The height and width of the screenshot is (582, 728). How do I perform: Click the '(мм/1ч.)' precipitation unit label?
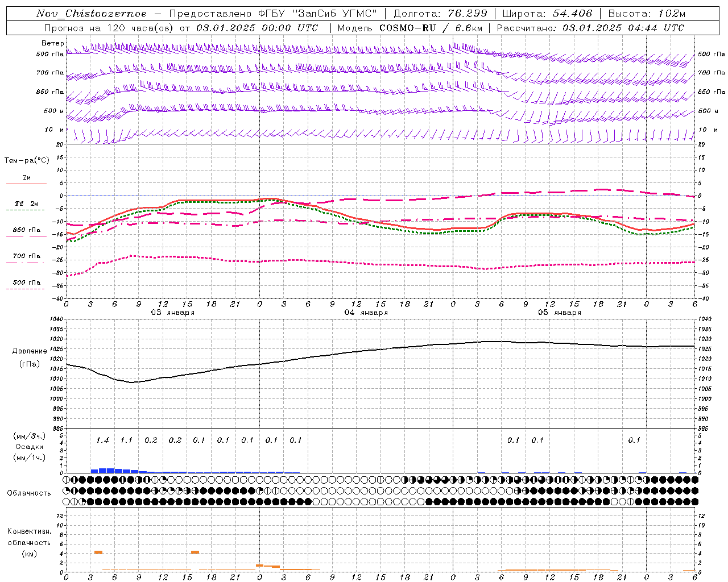pos(30,458)
